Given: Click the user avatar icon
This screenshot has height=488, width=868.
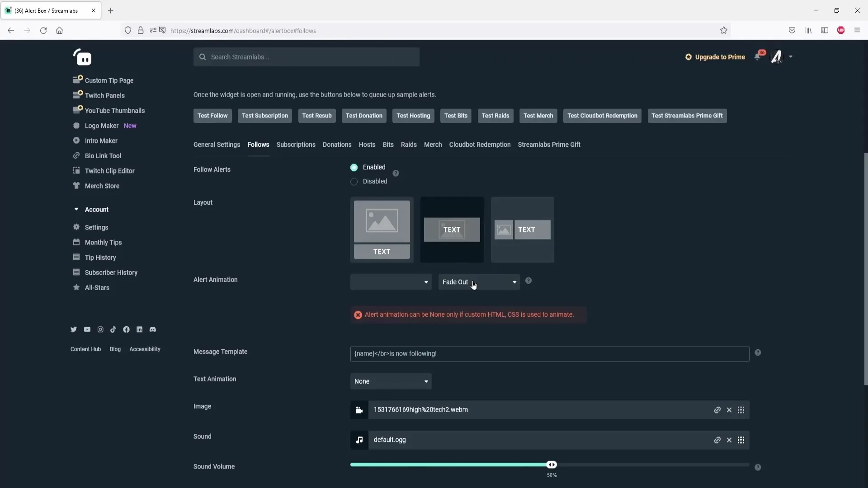Looking at the screenshot, I should (x=777, y=57).
